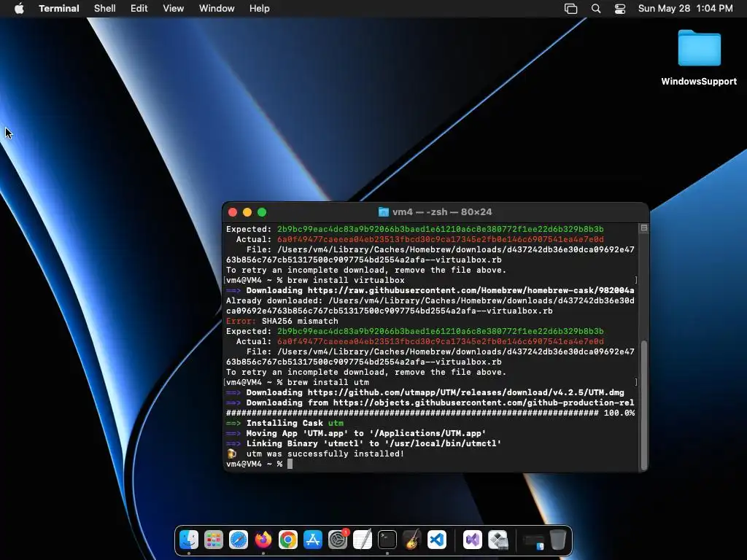
Task: Open the Trash in the dock
Action: [558, 540]
